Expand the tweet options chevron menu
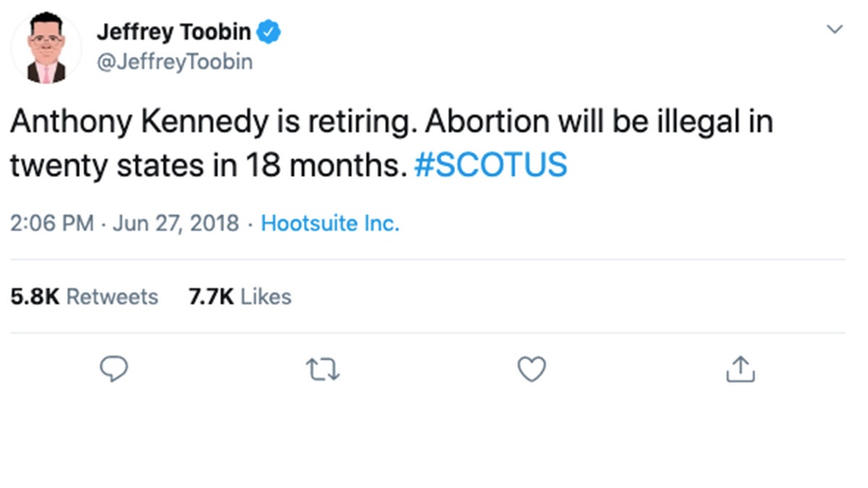Viewport: 868px width, 488px height. [835, 30]
